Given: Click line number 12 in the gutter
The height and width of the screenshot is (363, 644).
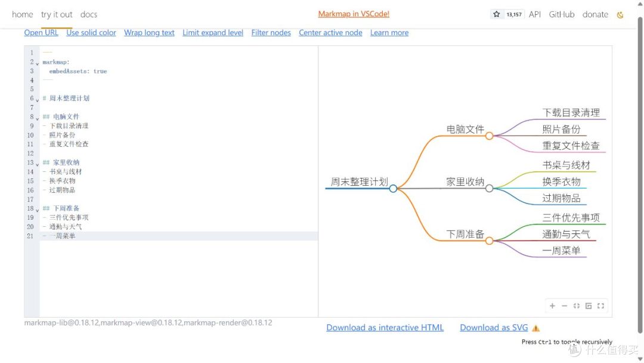Looking at the screenshot, I should coord(30,153).
